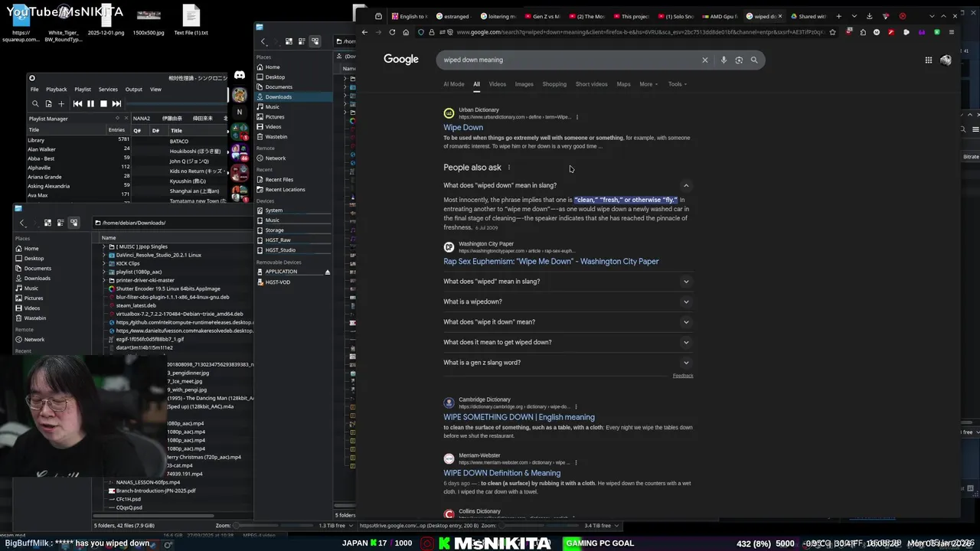
Task: Open Google Lens image search icon
Action: pyautogui.click(x=739, y=60)
